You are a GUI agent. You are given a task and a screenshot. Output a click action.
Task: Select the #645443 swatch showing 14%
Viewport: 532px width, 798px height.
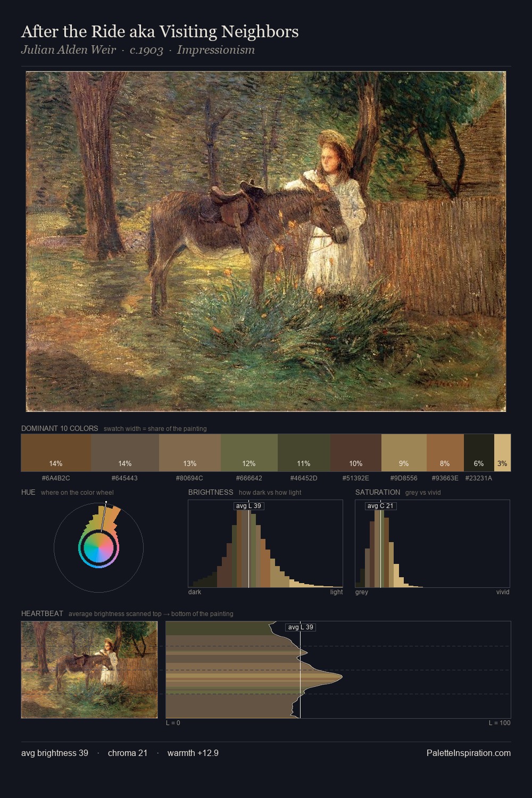pyautogui.click(x=125, y=453)
